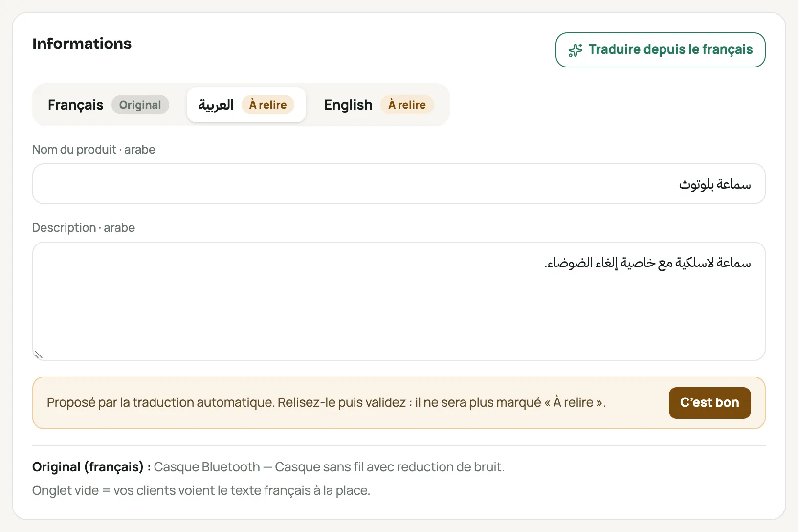Open the English language tab
Image resolution: width=798 pixels, height=532 pixels.
coord(379,105)
